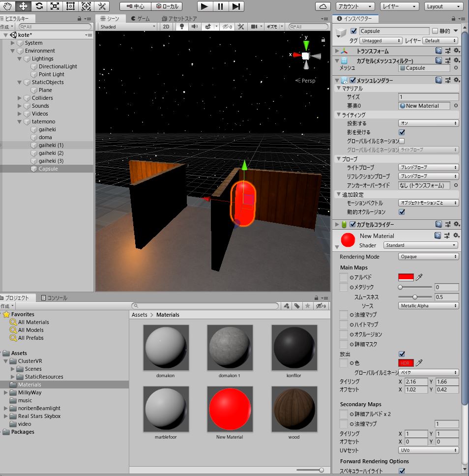Select the Move tool

(x=24, y=6)
